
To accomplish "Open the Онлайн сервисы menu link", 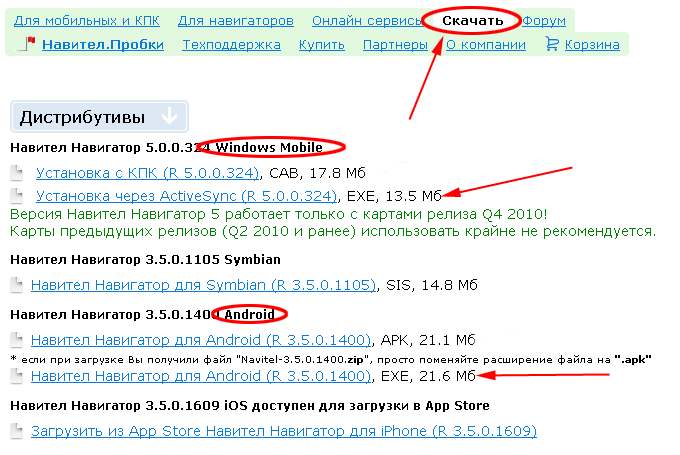I will coord(366,20).
